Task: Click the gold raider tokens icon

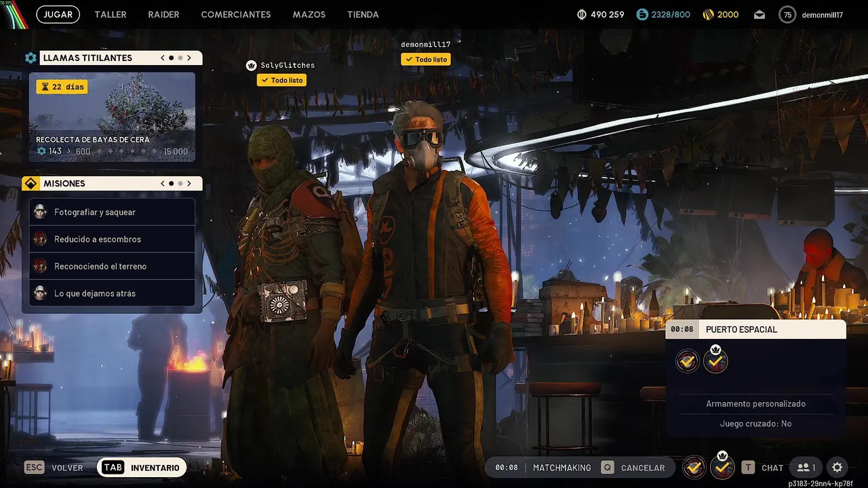Action: [708, 14]
